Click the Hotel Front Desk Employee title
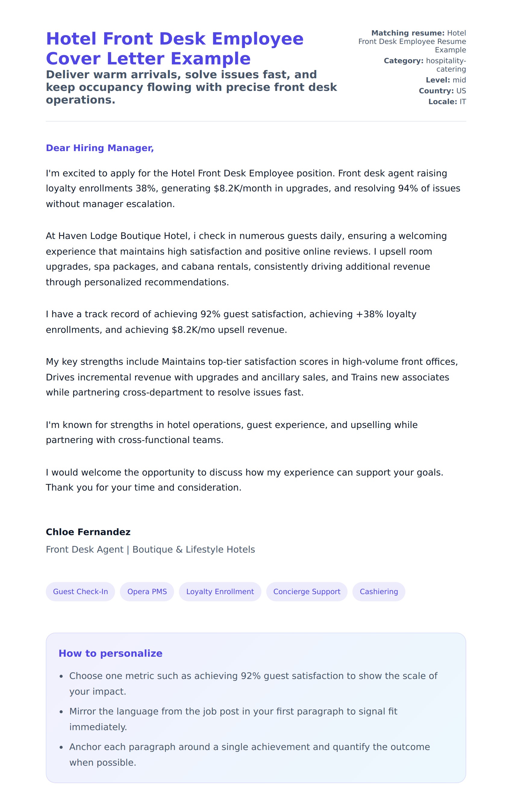 [174, 48]
